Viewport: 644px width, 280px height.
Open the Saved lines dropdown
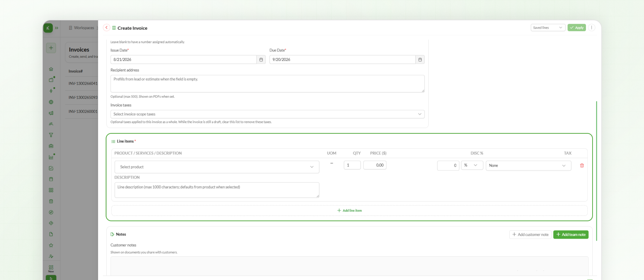548,28
